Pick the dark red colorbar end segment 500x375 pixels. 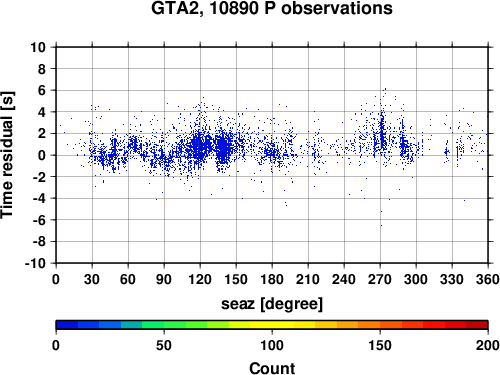(x=477, y=325)
